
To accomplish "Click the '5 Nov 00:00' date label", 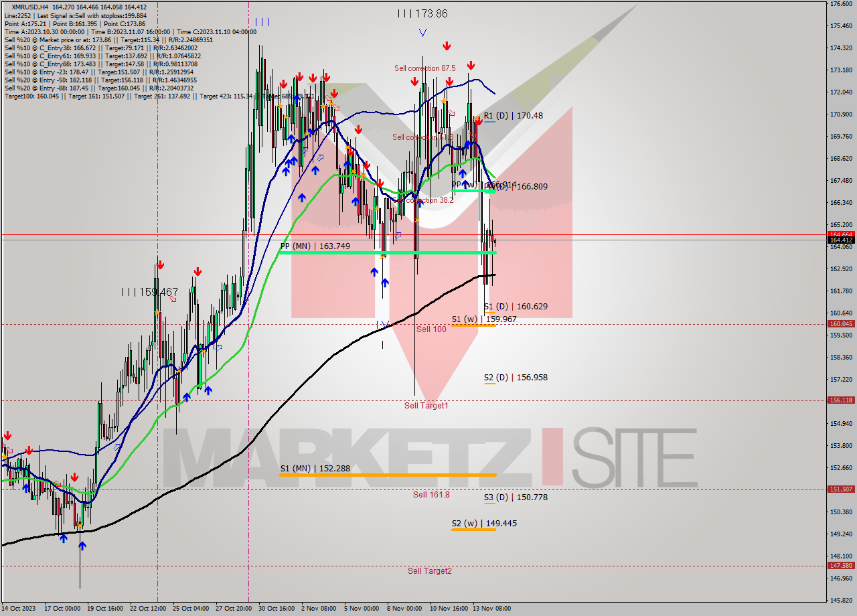I will click(362, 609).
